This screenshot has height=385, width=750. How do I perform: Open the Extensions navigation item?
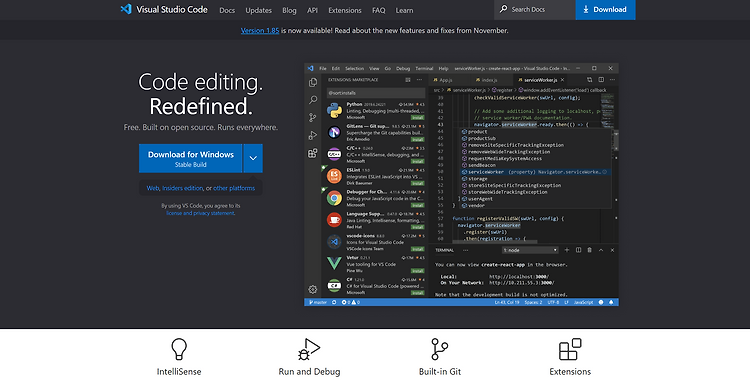345,10
